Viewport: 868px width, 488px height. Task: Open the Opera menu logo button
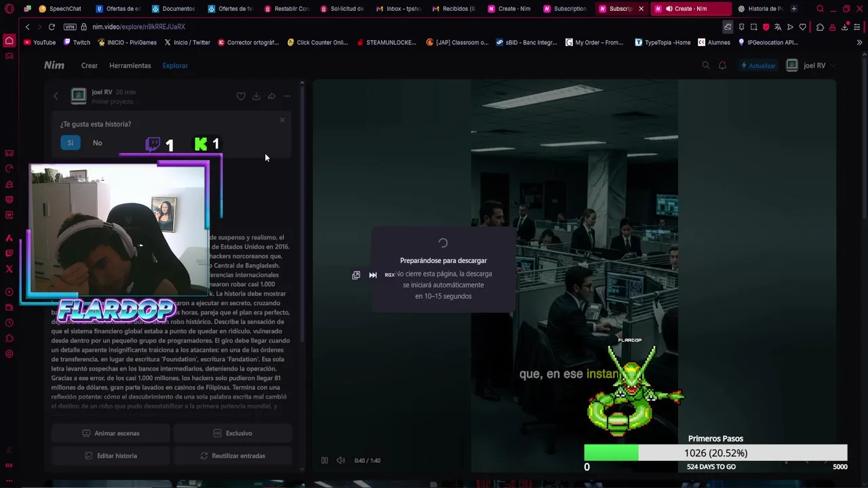pos(9,9)
